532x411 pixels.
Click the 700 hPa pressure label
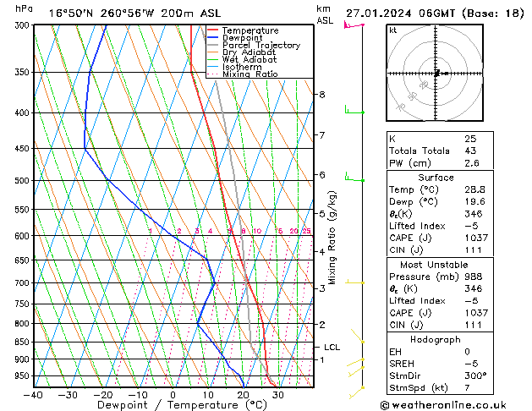[24, 282]
